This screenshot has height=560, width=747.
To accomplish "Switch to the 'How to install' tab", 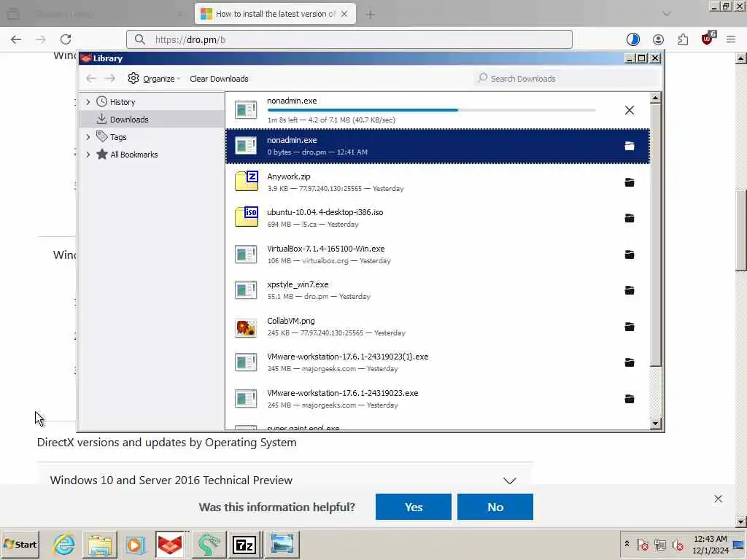I will (275, 14).
